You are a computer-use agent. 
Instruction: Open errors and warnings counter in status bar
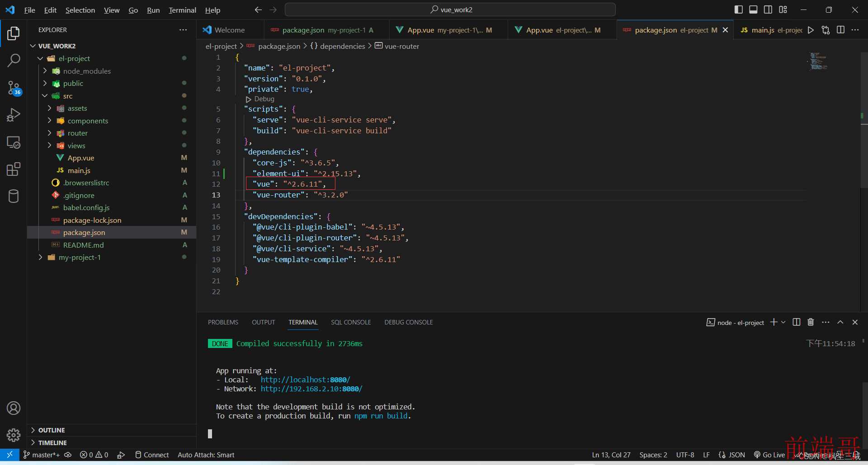point(94,455)
